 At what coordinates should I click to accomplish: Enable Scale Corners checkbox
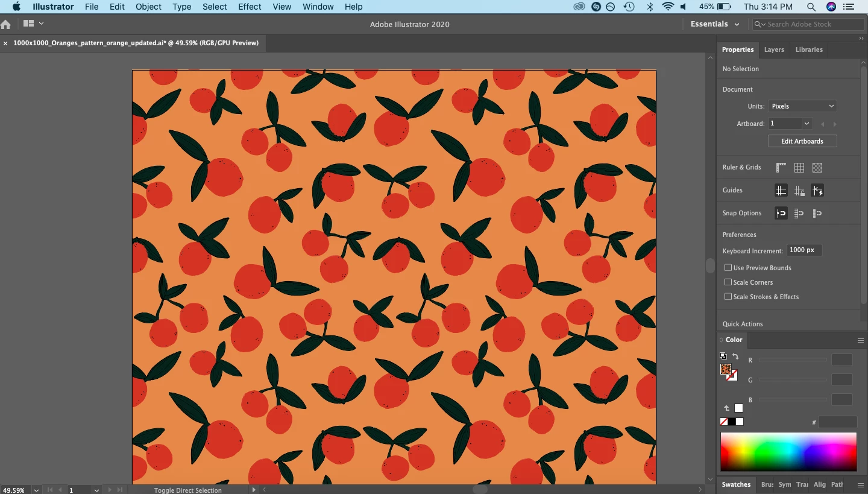tap(728, 282)
